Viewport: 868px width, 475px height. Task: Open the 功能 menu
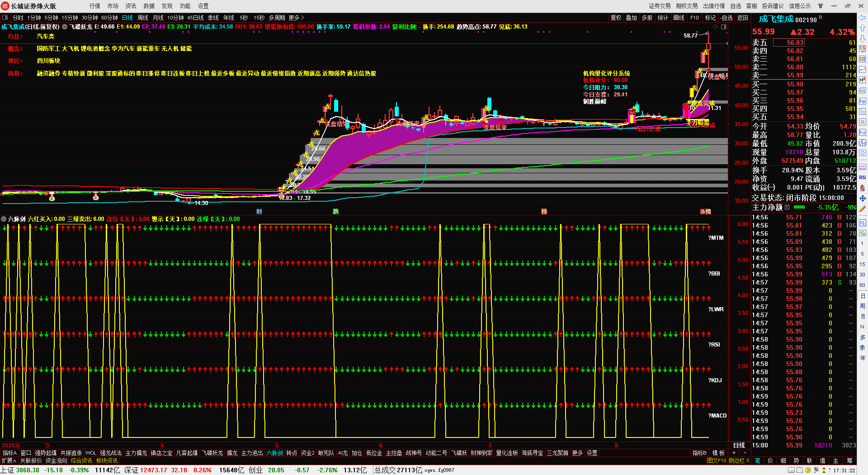(x=185, y=6)
